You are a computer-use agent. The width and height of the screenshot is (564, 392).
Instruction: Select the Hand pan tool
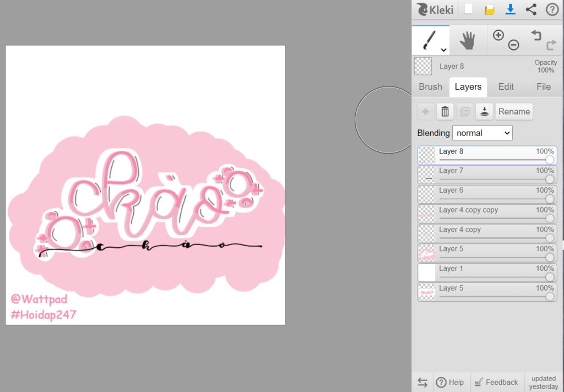tap(467, 40)
